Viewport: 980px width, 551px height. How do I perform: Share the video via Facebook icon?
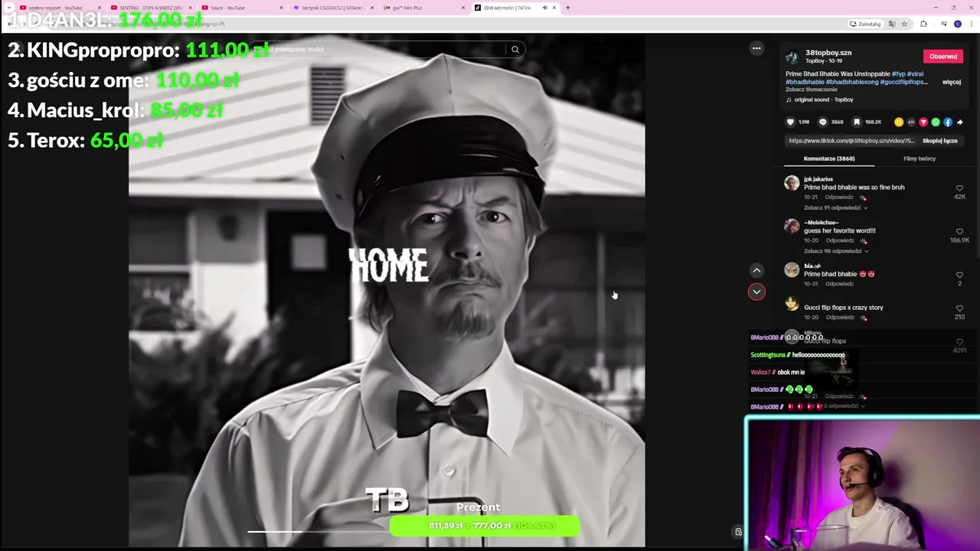click(x=948, y=122)
